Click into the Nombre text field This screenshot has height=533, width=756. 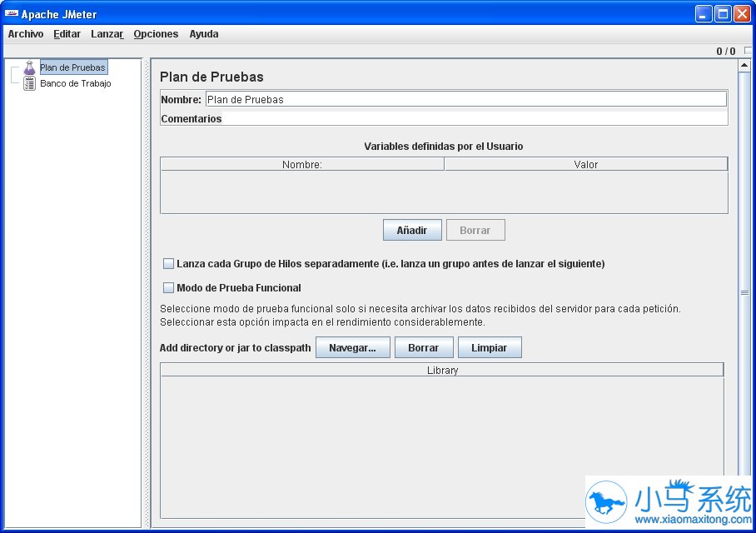(x=465, y=99)
